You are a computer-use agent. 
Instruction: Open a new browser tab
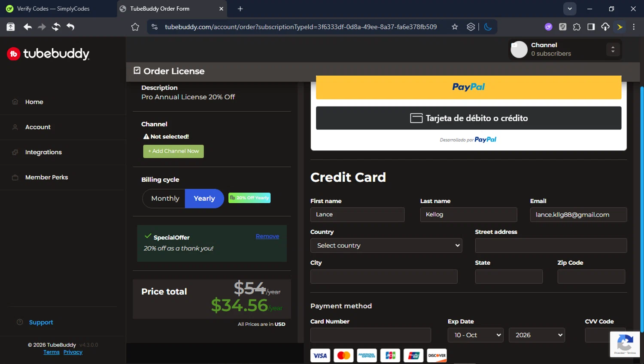pos(240,9)
